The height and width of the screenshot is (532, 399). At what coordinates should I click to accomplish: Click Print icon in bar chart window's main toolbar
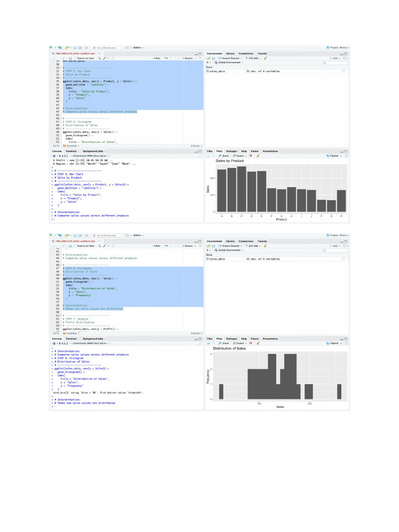87,47
